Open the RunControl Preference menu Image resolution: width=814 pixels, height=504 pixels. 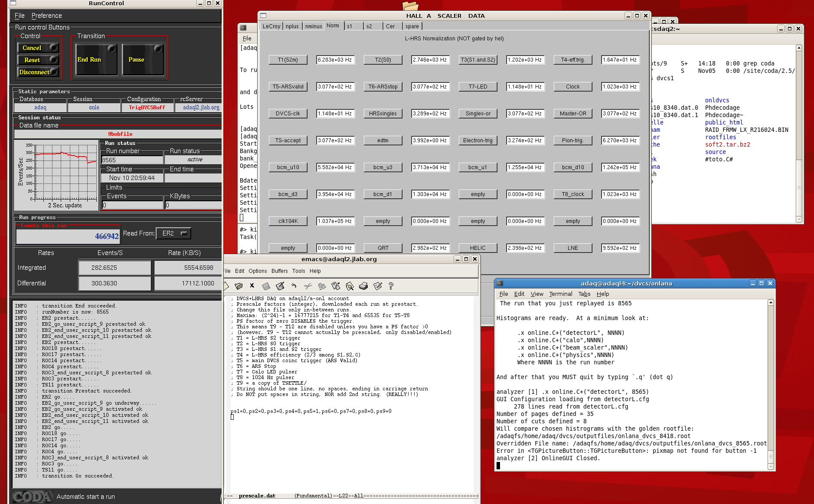pos(46,16)
